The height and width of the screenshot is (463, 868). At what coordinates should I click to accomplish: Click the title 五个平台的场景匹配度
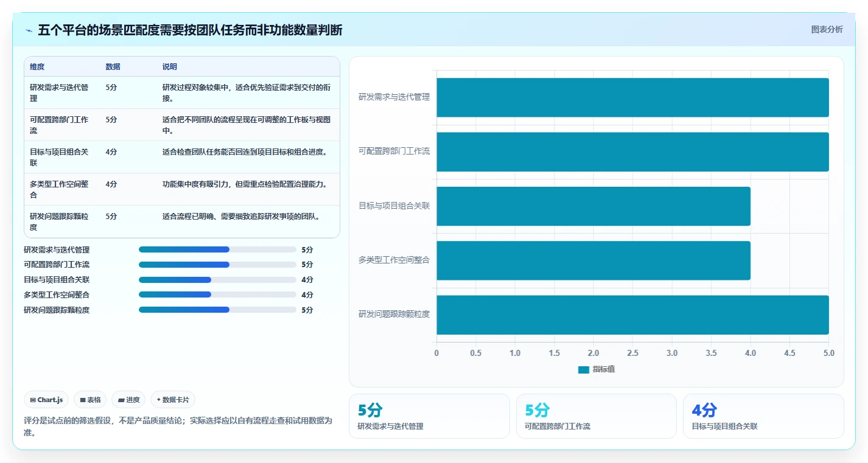(190, 30)
